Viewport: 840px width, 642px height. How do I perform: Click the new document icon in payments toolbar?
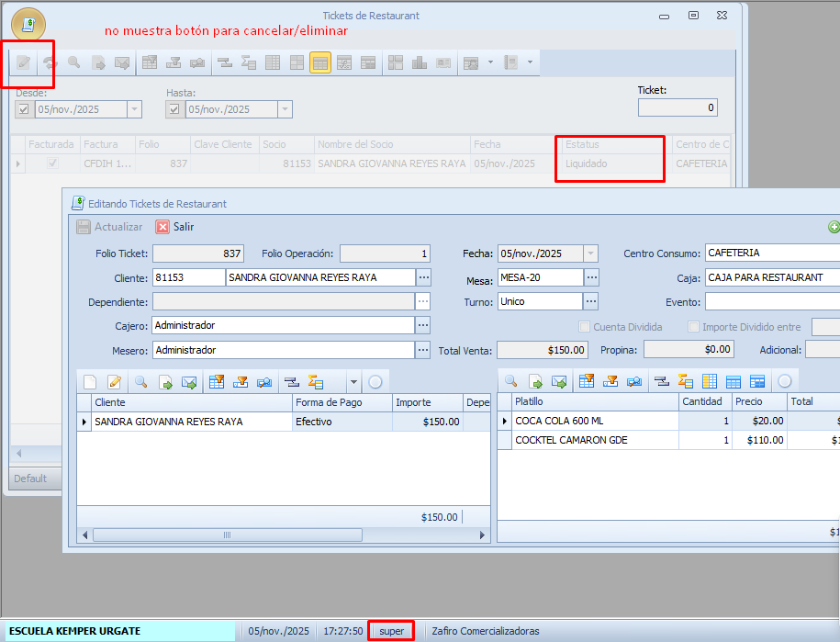90,381
